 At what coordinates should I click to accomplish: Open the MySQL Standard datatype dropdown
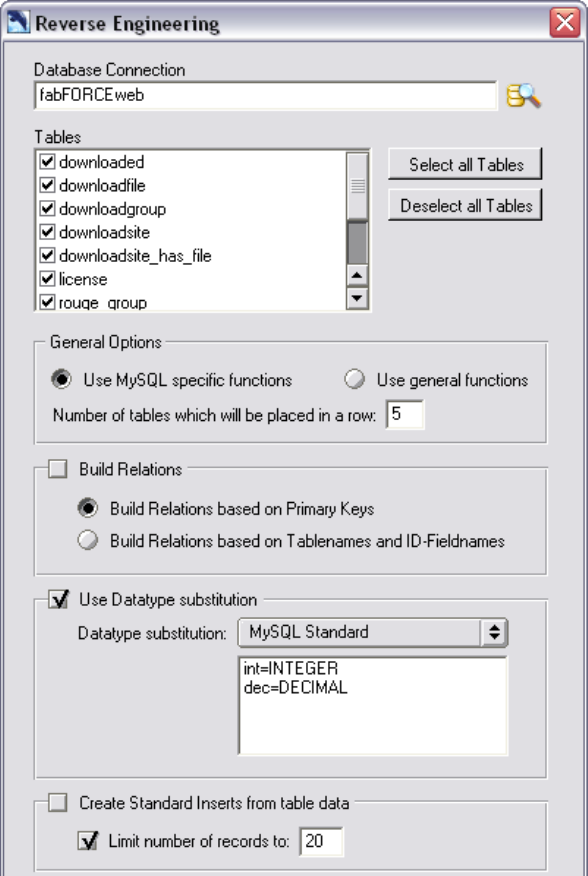[x=373, y=632]
